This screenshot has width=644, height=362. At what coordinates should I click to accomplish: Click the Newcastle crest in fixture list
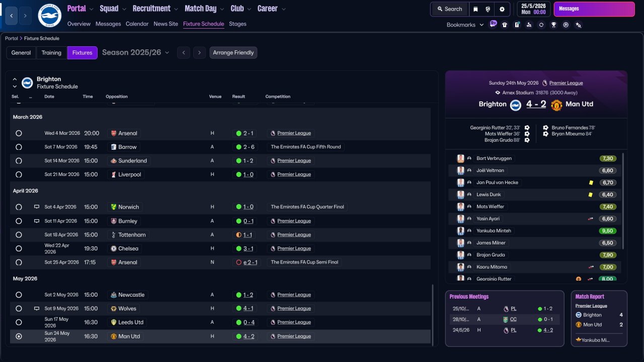point(114,295)
